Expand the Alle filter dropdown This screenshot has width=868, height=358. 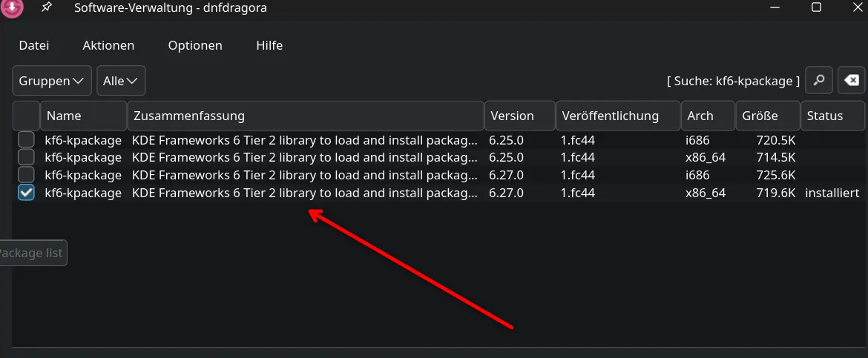121,81
